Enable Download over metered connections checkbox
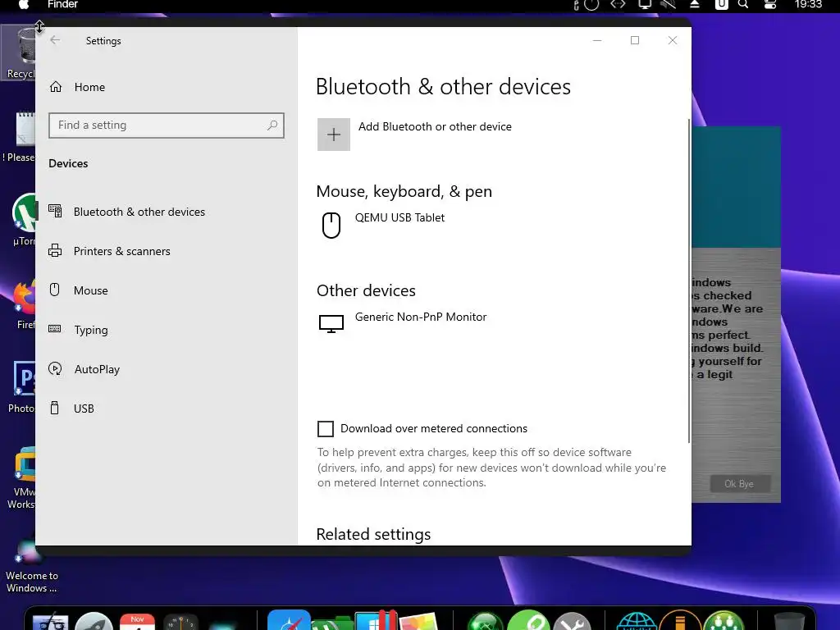 (326, 428)
